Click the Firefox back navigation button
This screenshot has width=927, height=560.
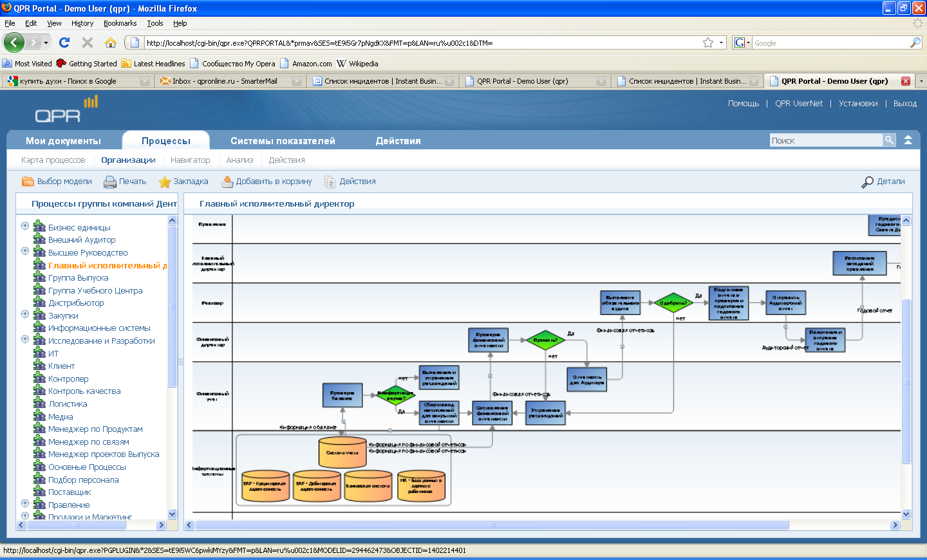pyautogui.click(x=14, y=42)
